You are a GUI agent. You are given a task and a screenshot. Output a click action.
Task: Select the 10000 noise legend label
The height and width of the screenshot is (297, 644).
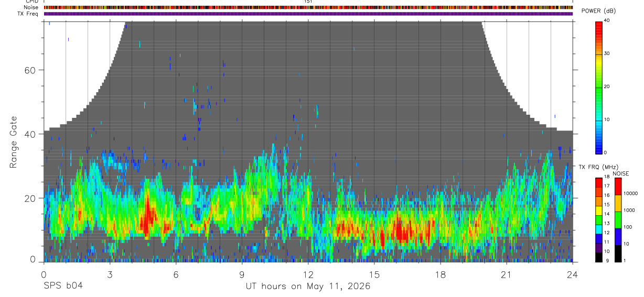630,193
